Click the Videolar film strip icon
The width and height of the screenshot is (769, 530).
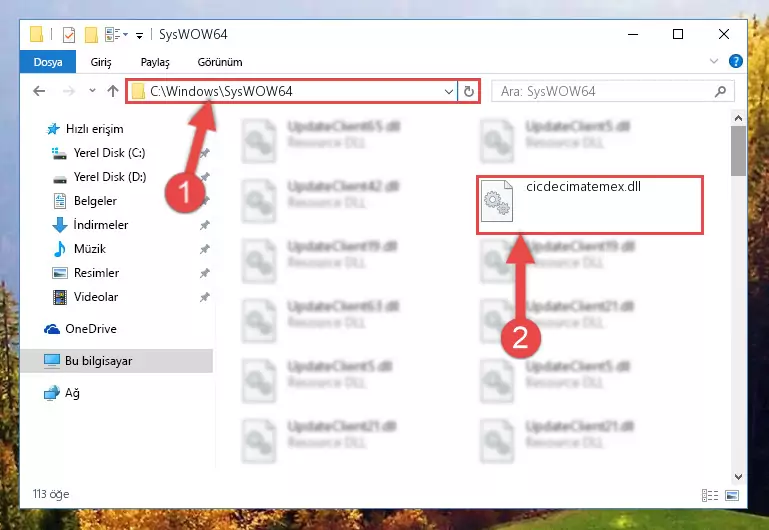(59, 297)
